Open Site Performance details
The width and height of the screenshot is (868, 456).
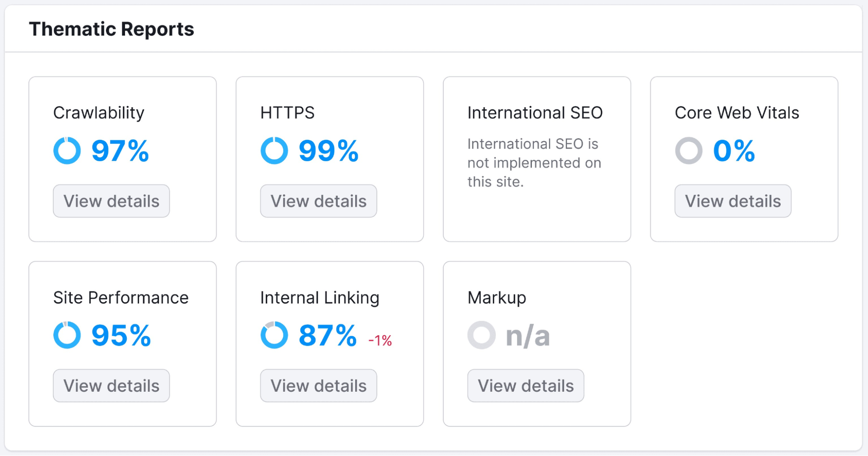[x=111, y=386]
